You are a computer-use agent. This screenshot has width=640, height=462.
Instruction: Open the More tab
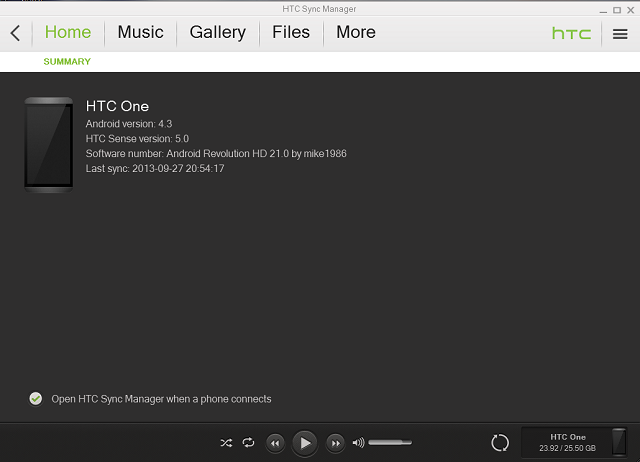pyautogui.click(x=356, y=32)
